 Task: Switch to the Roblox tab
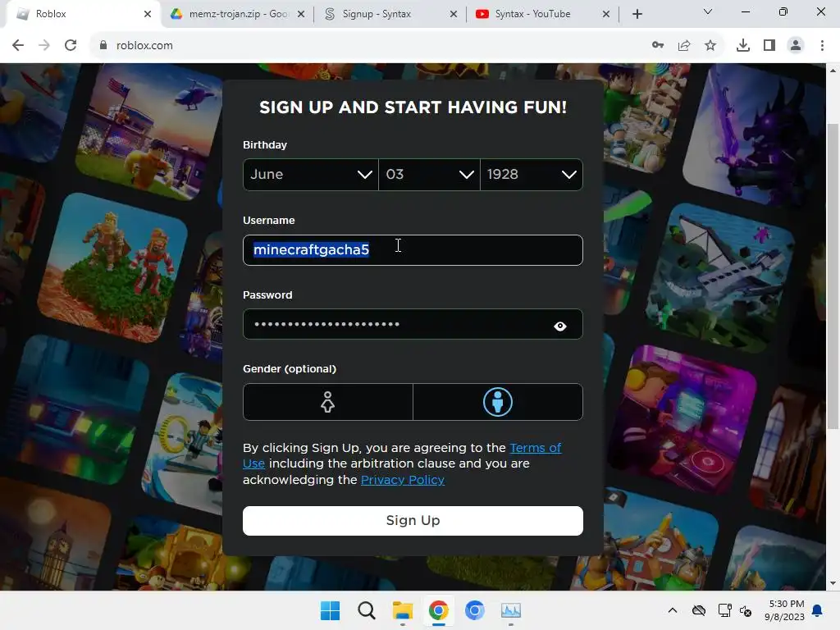80,14
